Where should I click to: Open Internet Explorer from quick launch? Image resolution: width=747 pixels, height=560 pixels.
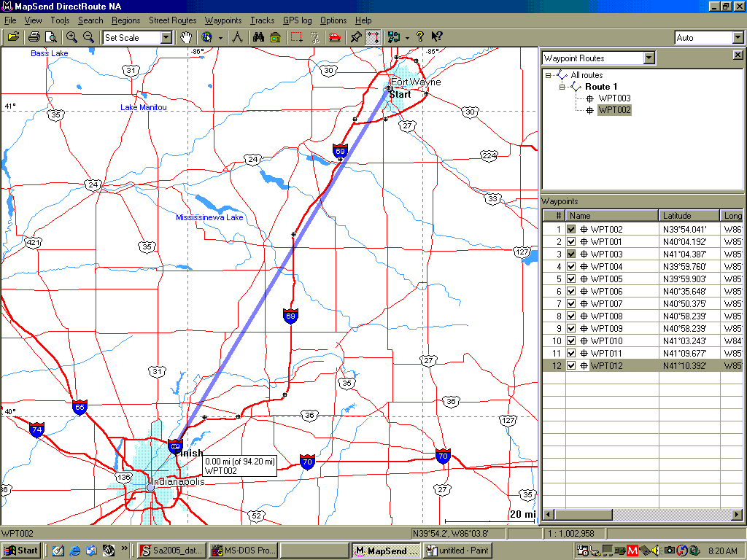coord(75,551)
